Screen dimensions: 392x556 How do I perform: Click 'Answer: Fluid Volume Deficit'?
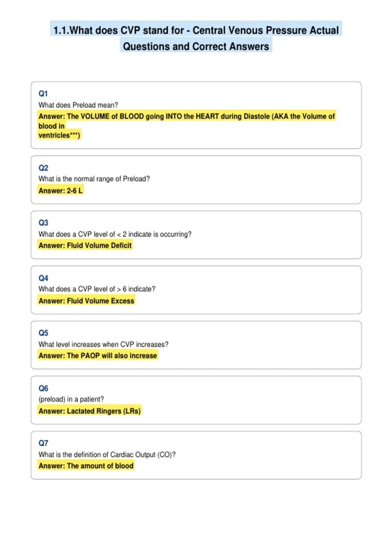[x=85, y=245]
